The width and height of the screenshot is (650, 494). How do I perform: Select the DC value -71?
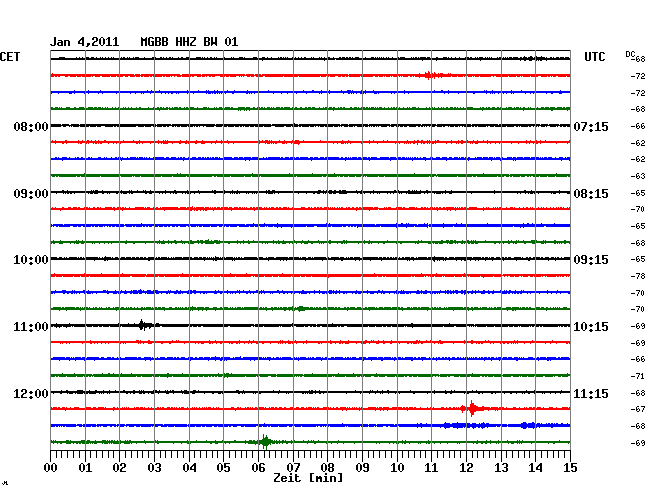point(638,376)
